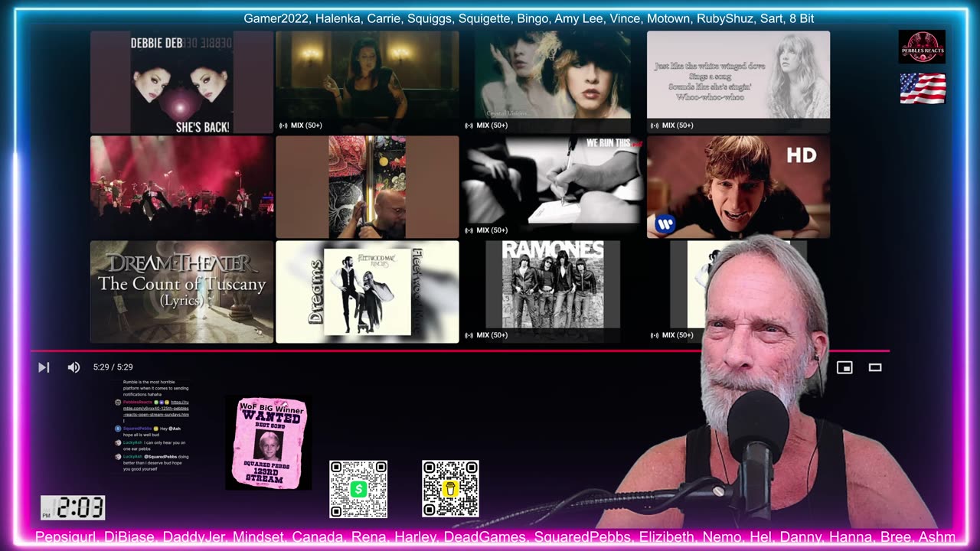Click 'Harley' in the bottom ticker
Screen dimensions: 980x551
pos(415,537)
